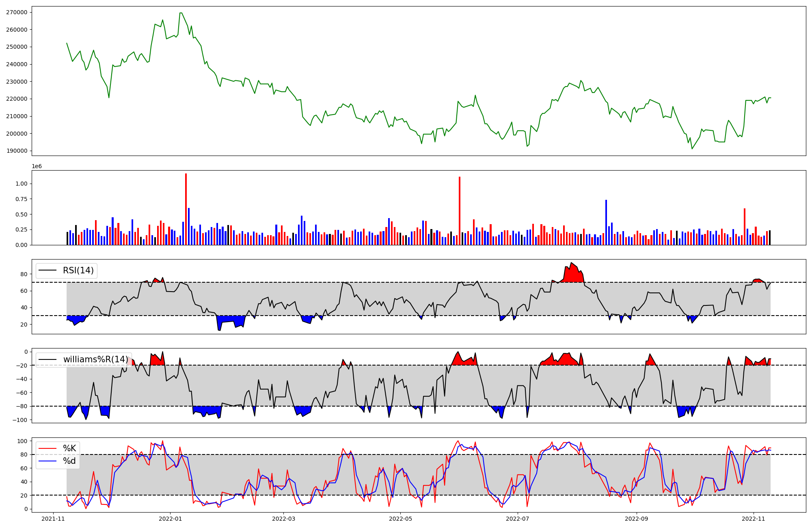The image size is (812, 528).
Task: Click the 2022-11 date tick label
Action: pos(754,519)
